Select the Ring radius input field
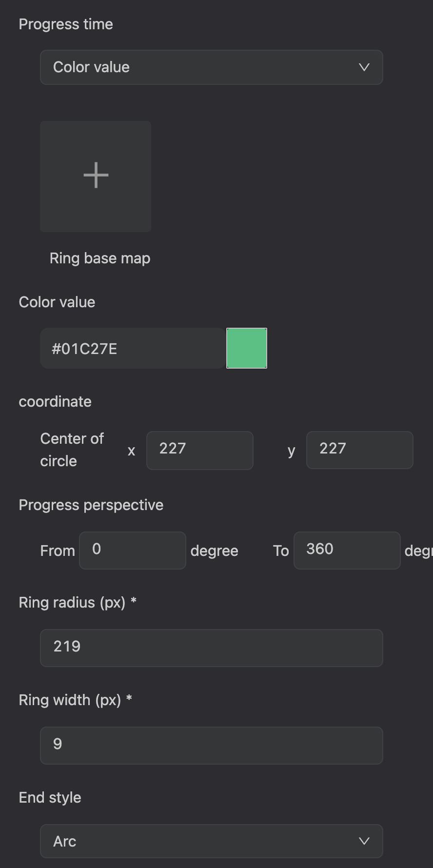This screenshot has height=868, width=433. point(211,648)
